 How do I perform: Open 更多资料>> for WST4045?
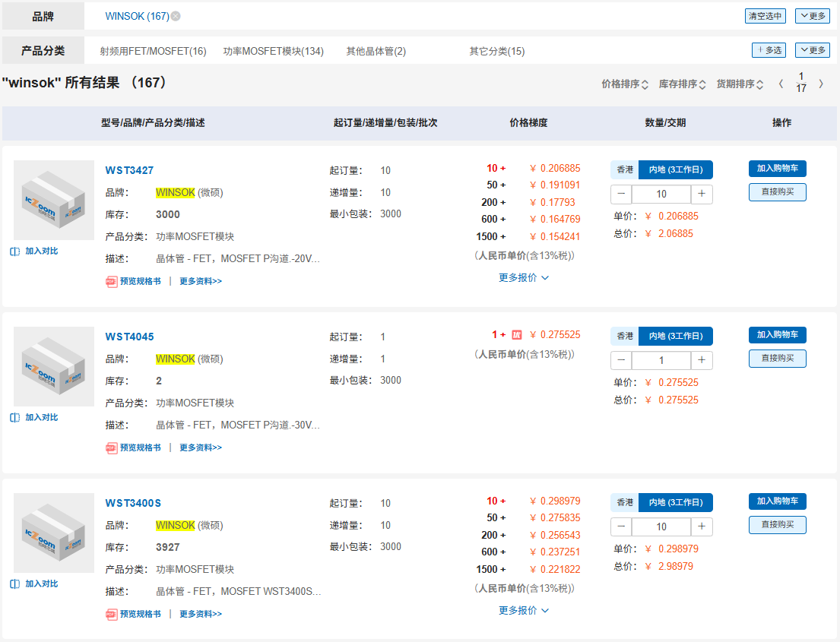[201, 448]
